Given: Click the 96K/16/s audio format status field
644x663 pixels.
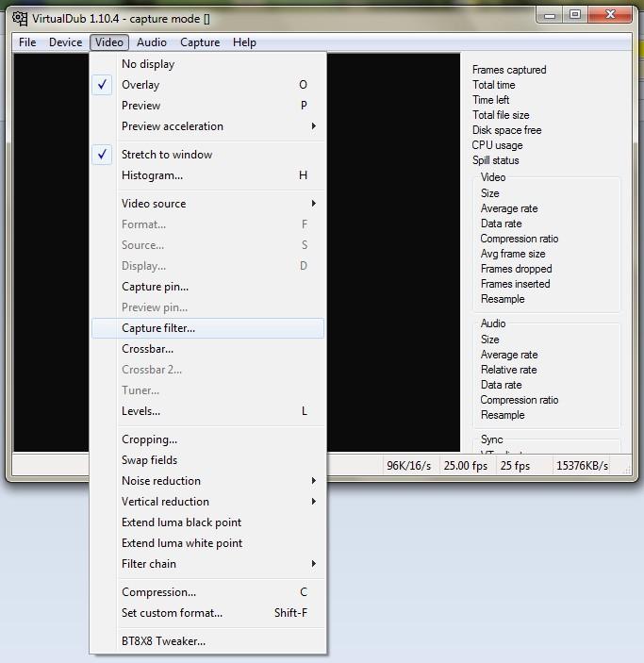Looking at the screenshot, I should 409,466.
